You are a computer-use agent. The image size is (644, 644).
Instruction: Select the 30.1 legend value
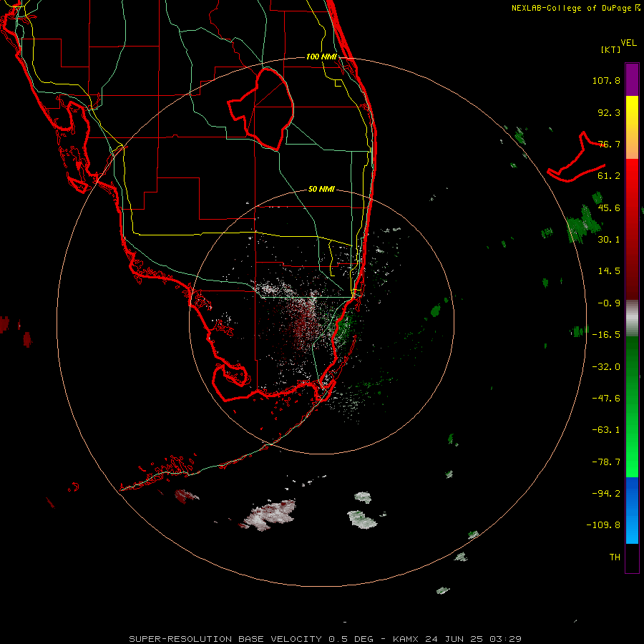pos(609,240)
